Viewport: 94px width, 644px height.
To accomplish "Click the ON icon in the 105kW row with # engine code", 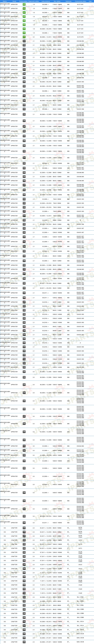I will click(24, 343).
